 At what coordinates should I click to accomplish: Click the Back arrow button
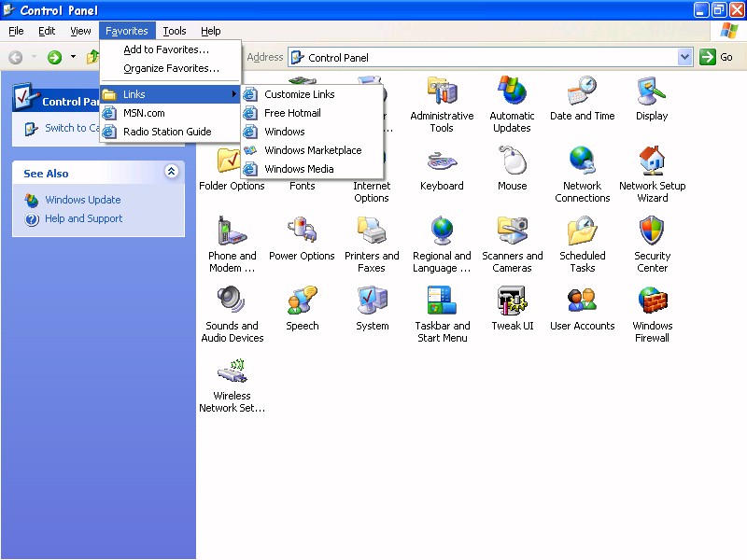16,58
